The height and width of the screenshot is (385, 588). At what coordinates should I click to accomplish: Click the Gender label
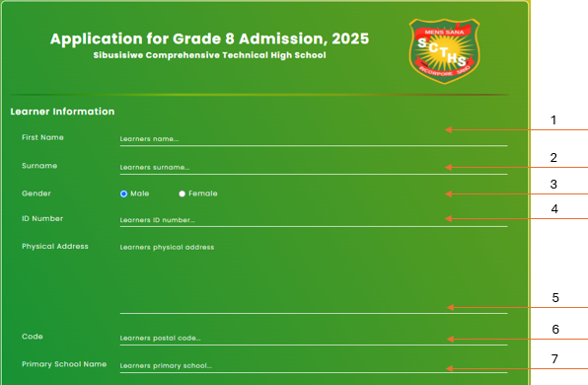pos(37,193)
